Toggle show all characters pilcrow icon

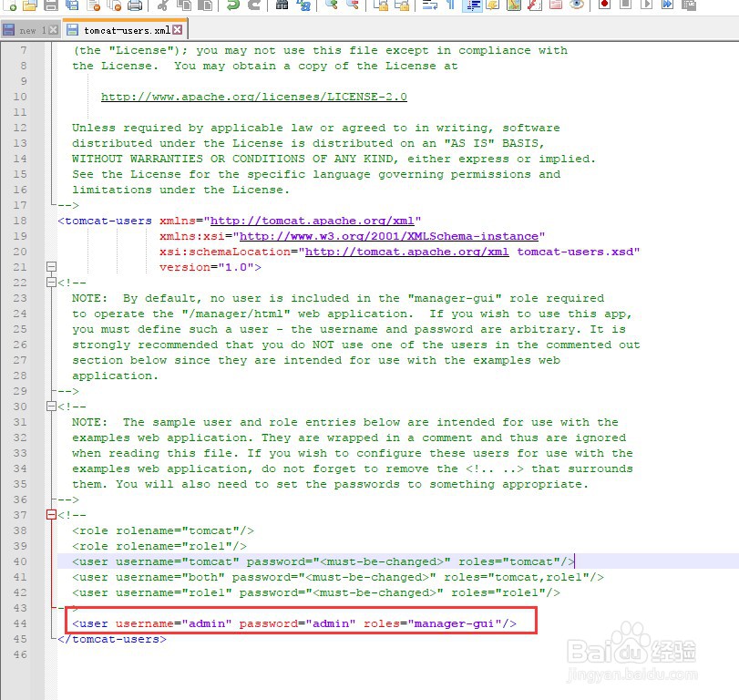pos(450,5)
